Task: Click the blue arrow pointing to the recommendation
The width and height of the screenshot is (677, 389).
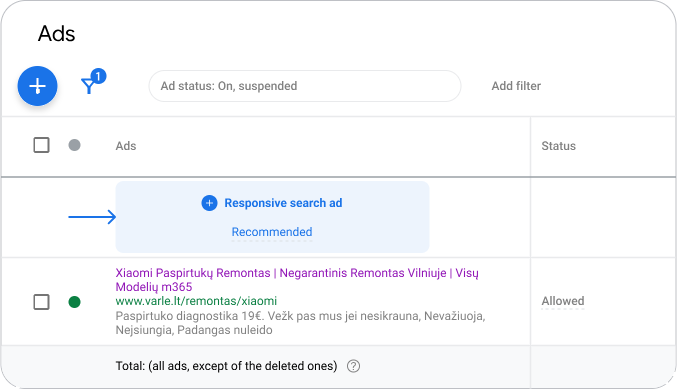Action: tap(92, 217)
